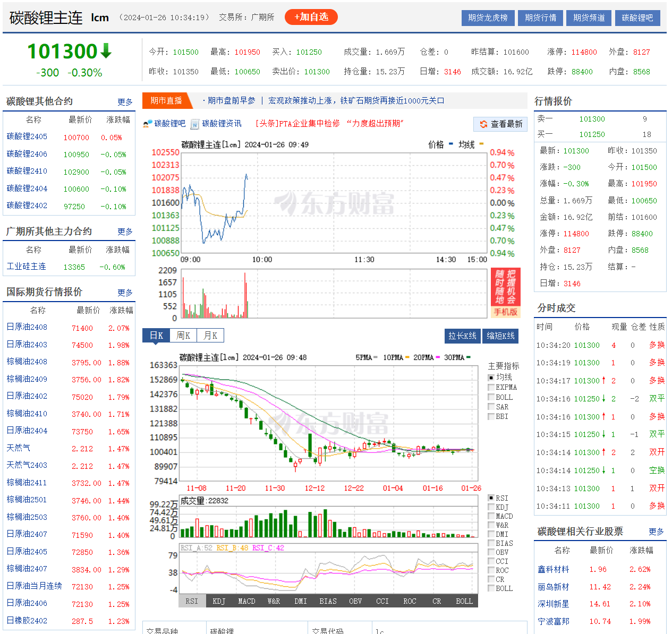Open the top-right 碳酸锂吧 button
672x634 pixels.
[x=637, y=18]
